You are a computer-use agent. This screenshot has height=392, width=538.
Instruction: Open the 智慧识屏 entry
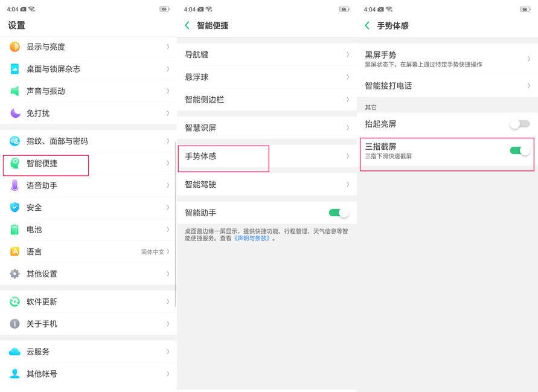click(x=267, y=127)
